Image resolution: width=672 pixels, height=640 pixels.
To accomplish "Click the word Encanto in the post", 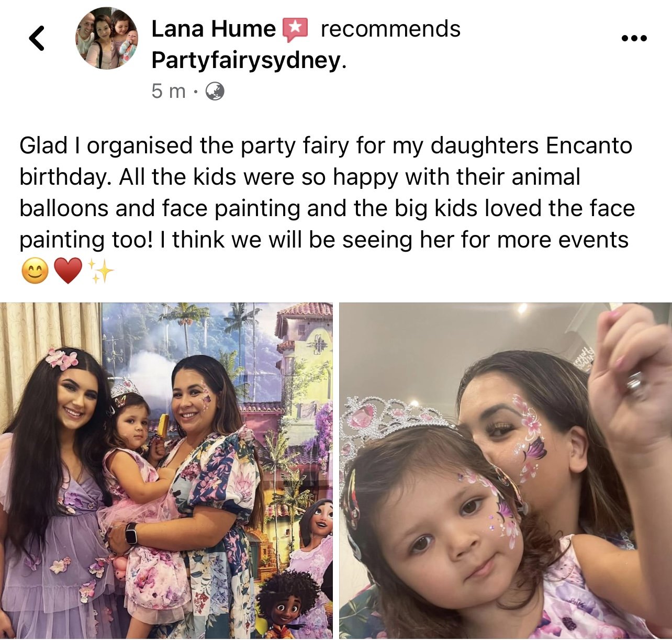I will pyautogui.click(x=589, y=145).
